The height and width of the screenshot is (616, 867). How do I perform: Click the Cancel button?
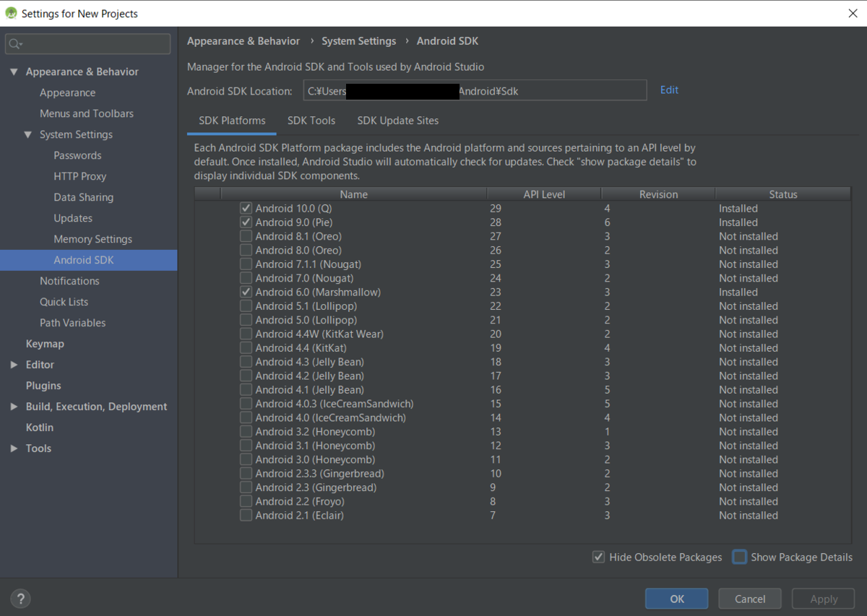(750, 599)
